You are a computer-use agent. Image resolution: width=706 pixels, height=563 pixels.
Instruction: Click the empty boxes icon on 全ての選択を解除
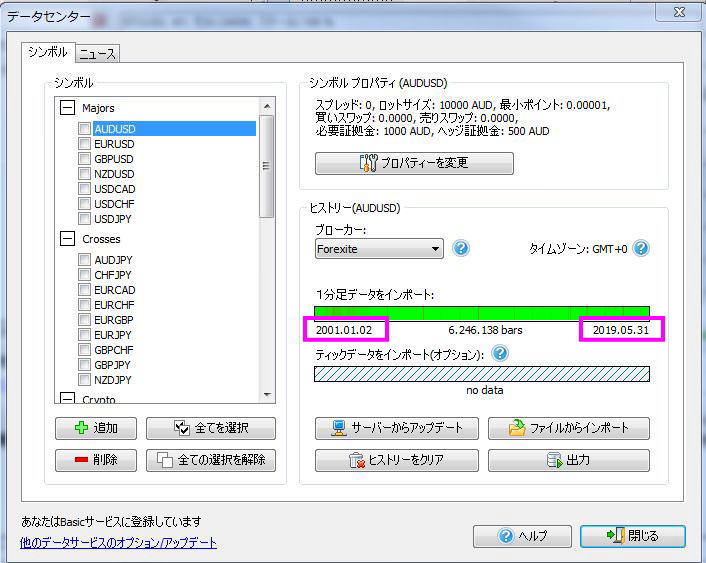pos(164,460)
